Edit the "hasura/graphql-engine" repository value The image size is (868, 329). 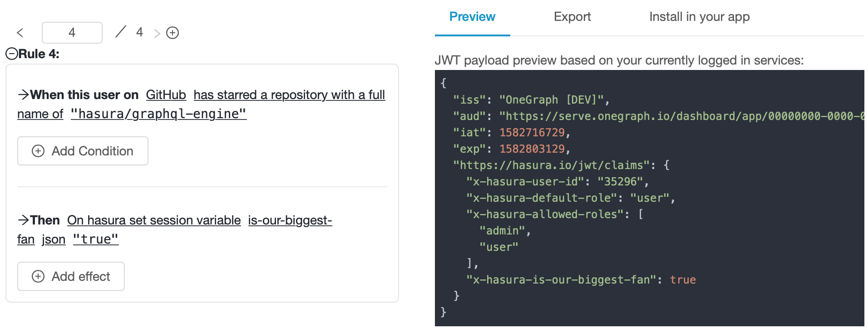point(158,114)
